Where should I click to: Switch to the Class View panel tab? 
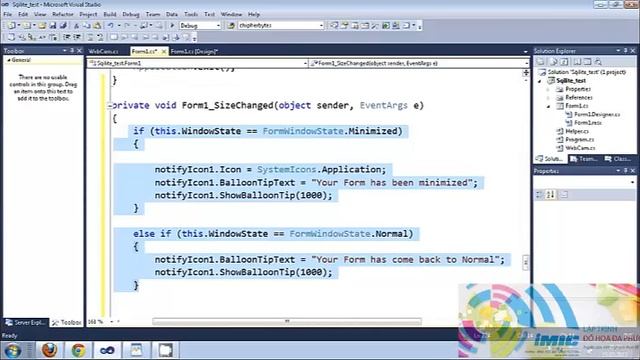(619, 159)
